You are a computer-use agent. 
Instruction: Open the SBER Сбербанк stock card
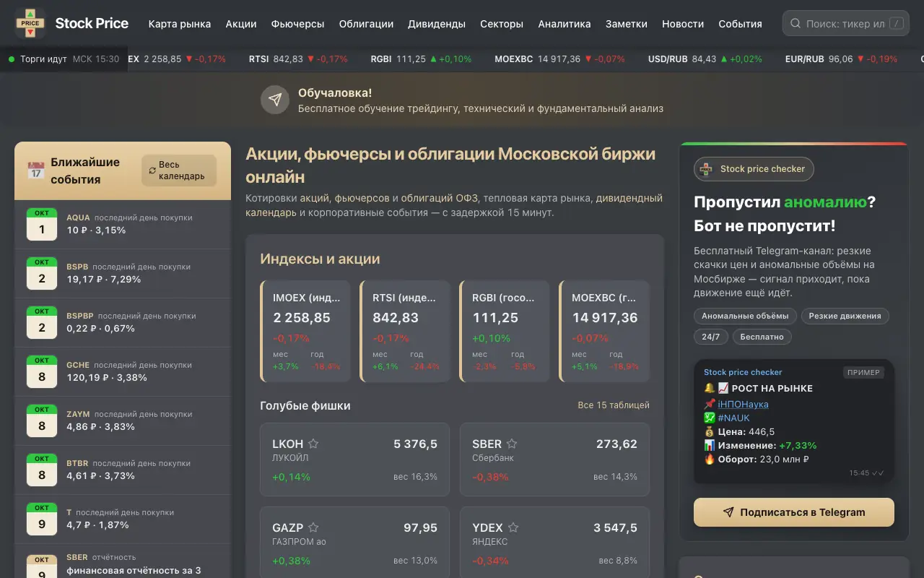554,460
